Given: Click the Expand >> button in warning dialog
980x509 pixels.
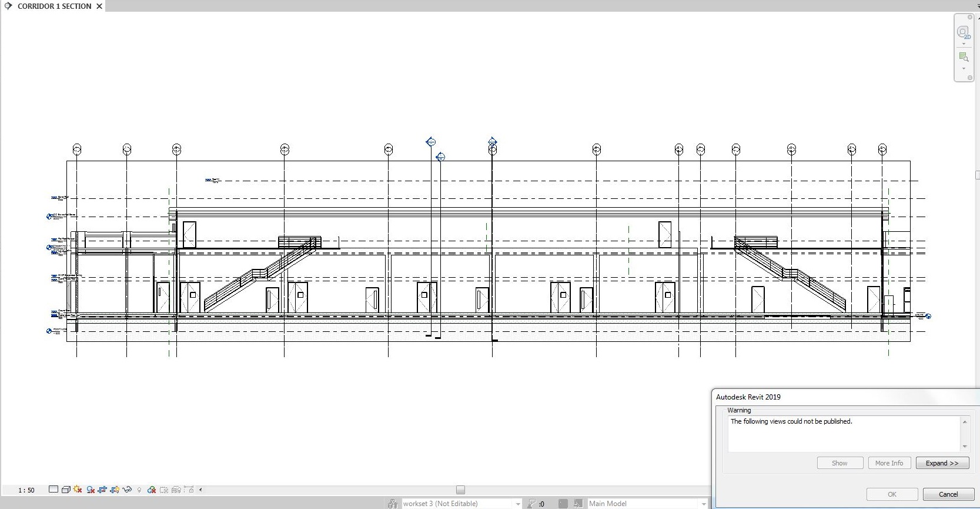Looking at the screenshot, I should click(x=942, y=463).
